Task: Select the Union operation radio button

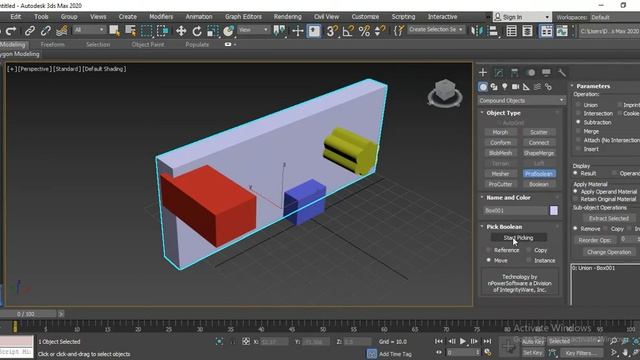Action: [x=578, y=105]
